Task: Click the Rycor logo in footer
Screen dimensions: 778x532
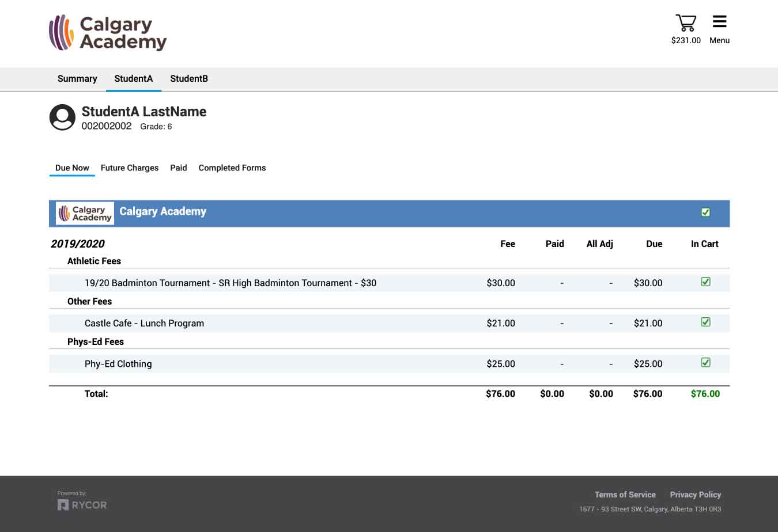Action: point(82,505)
